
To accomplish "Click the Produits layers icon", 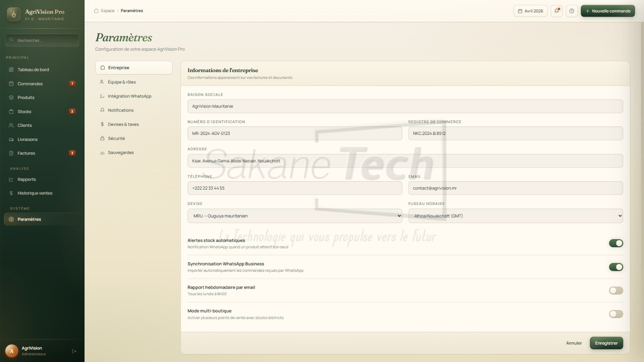I will [11, 97].
